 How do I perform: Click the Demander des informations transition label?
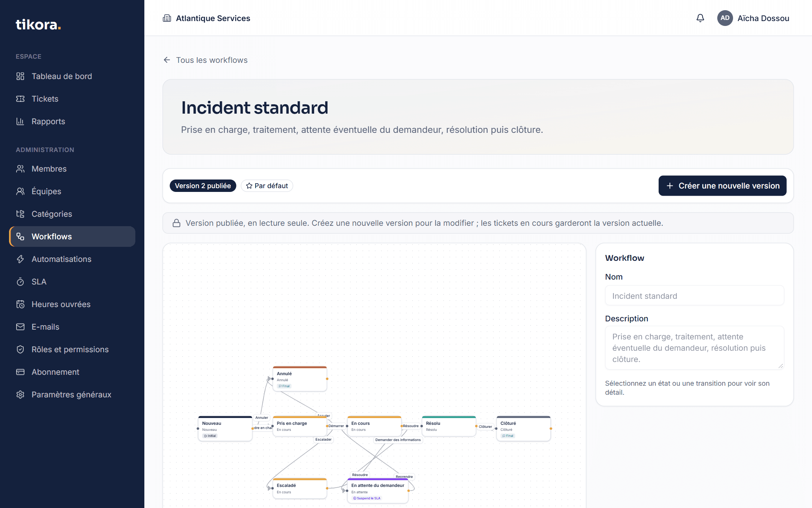(398, 440)
